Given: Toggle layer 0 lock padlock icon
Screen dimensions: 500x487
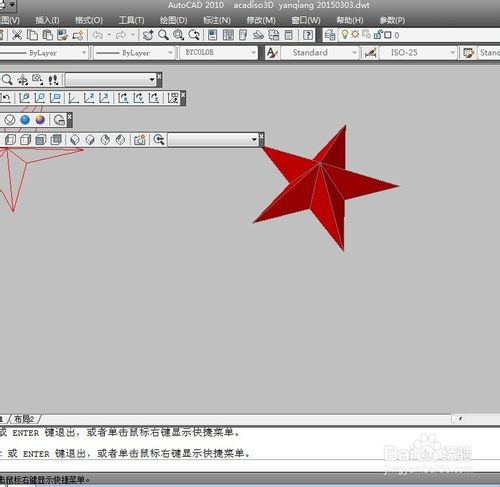Looking at the screenshot, I should (x=378, y=35).
